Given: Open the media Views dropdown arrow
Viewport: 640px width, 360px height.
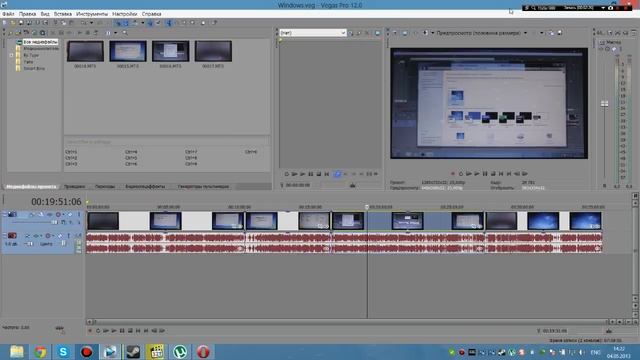Looking at the screenshot, I should [116, 33].
